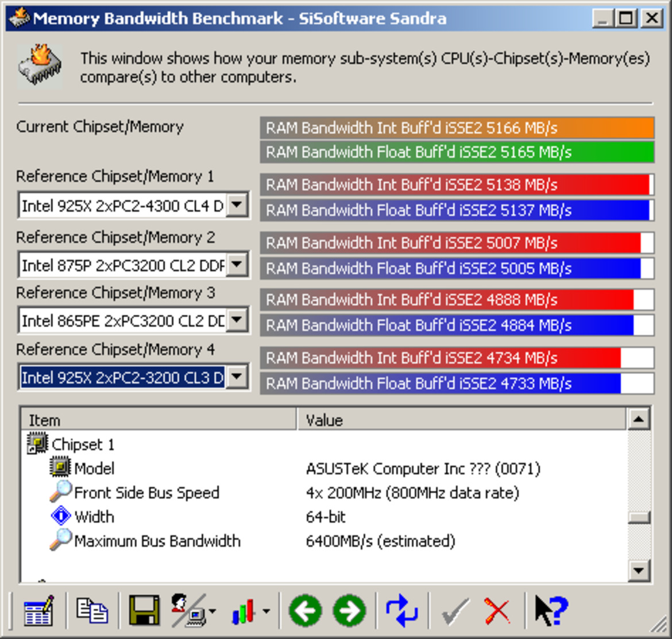The width and height of the screenshot is (672, 639).
Task: Click the 6400MB/s (estimated) value
Action: tap(381, 541)
